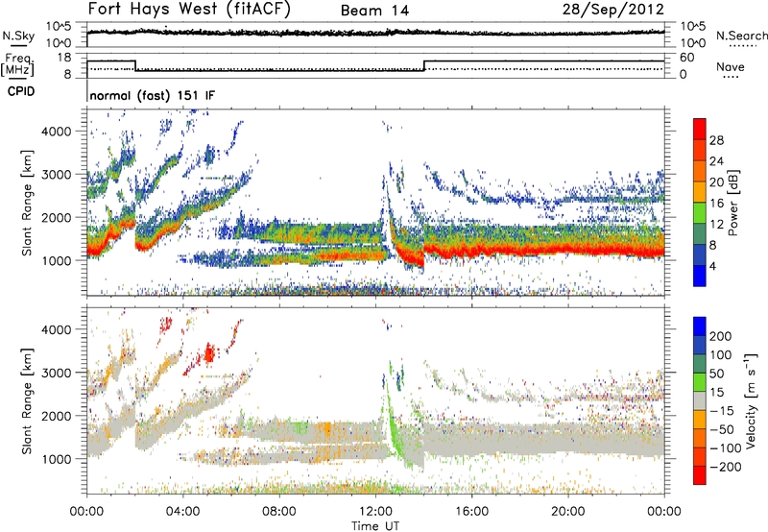This screenshot has height=532, width=768.
Task: Click the 'Slant Range [km]' label of power panel
Action: 27,203
